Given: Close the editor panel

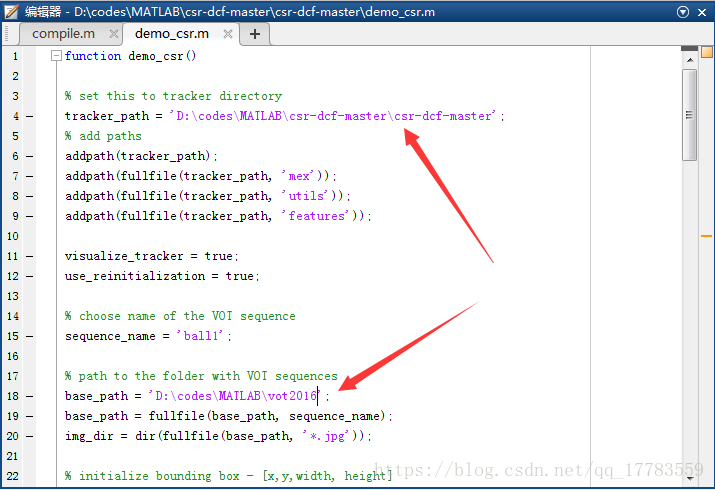Looking at the screenshot, I should [702, 12].
